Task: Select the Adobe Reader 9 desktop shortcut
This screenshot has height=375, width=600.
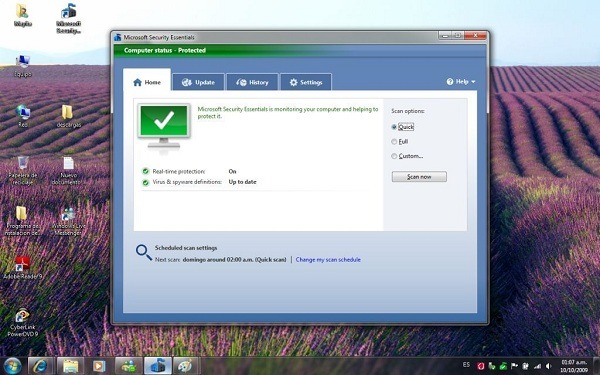Action: [23, 267]
